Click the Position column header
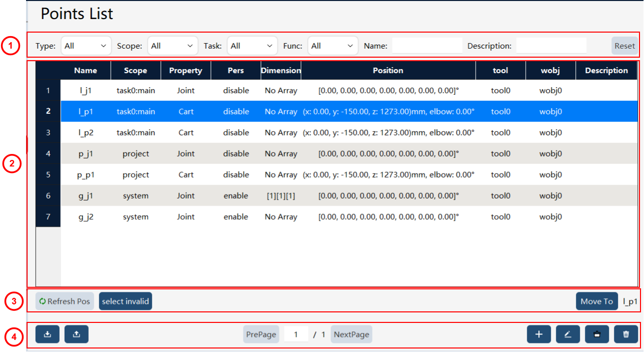The height and width of the screenshot is (352, 644). (388, 71)
